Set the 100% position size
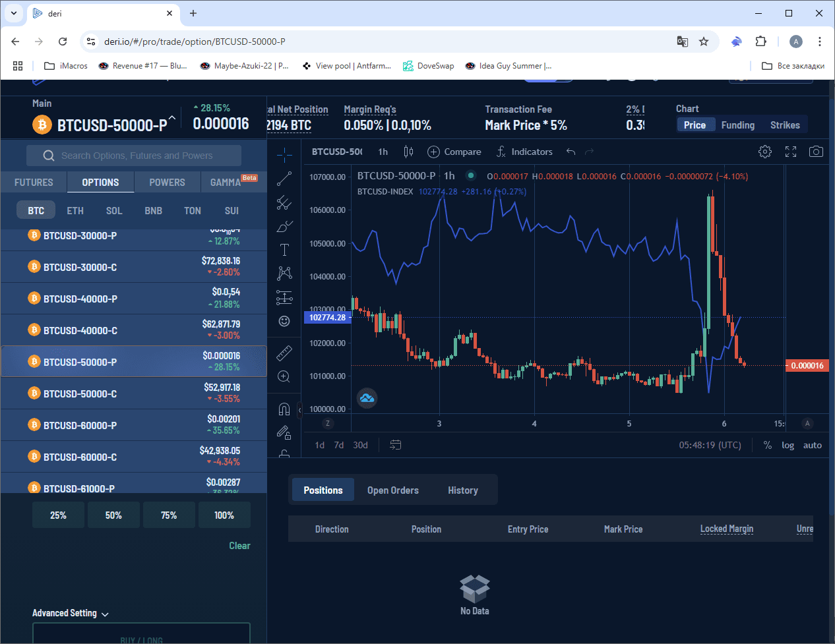Viewport: 835px width, 644px height. 224,515
